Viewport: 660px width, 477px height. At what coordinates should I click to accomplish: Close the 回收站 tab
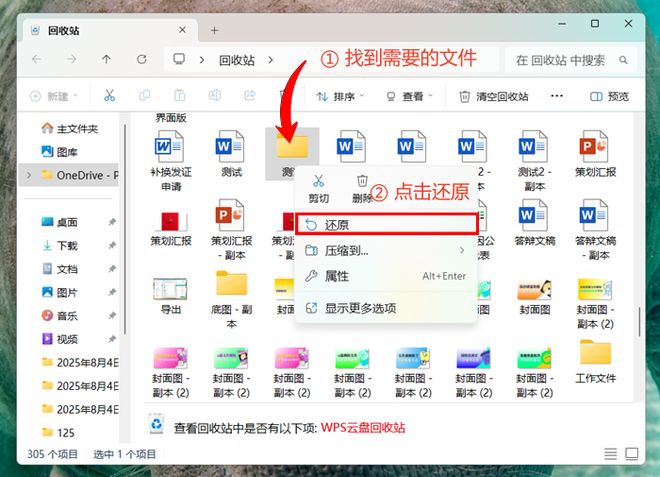tap(182, 30)
